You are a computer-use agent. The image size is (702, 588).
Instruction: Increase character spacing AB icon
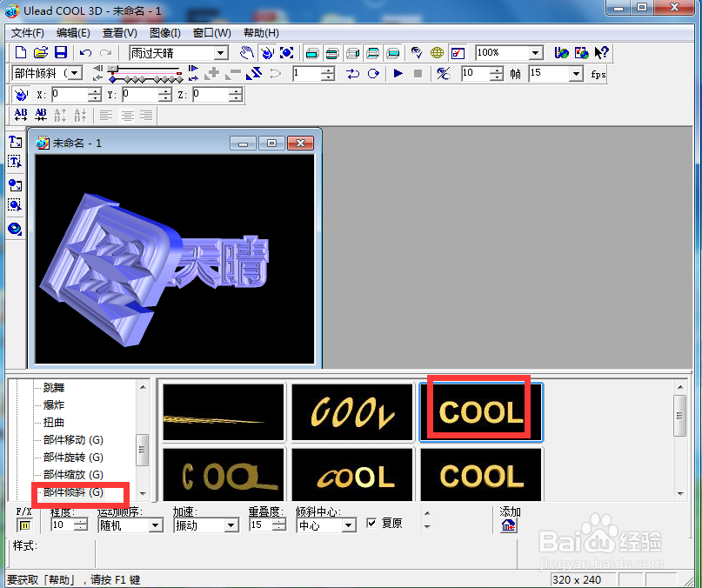(21, 115)
